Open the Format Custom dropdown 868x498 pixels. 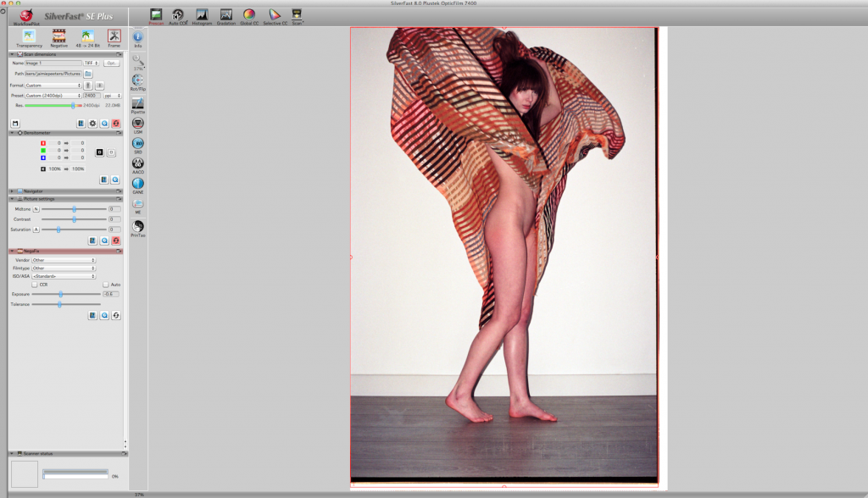coord(53,86)
